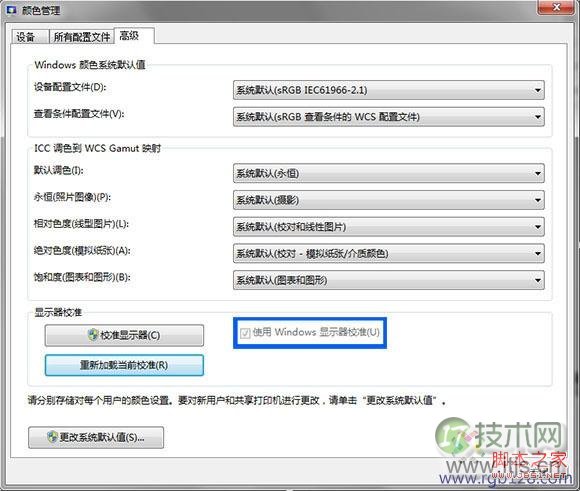The height and width of the screenshot is (491, 580).
Task: Click the Color Management window title icon
Action: (x=11, y=10)
